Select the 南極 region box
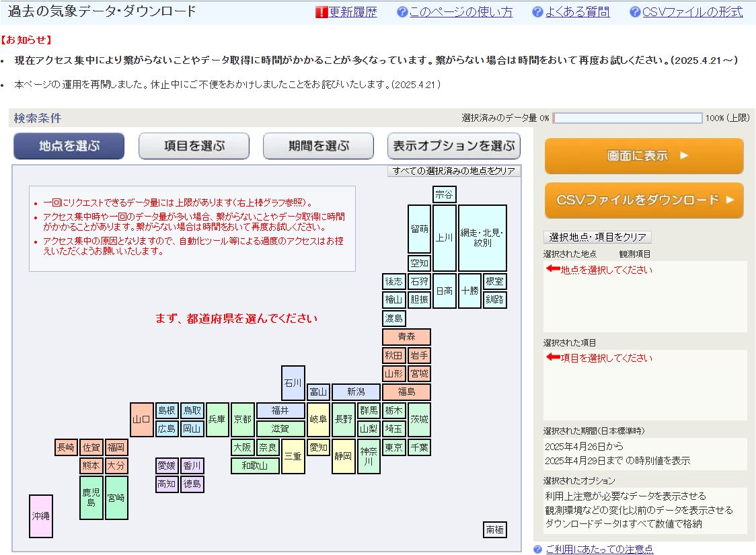The image size is (756, 555). pos(494,530)
